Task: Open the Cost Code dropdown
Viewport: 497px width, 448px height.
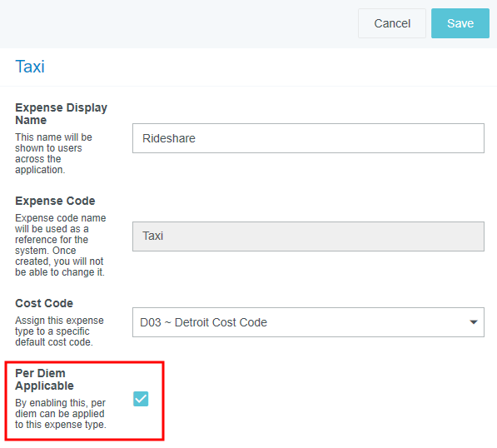Action: 308,322
